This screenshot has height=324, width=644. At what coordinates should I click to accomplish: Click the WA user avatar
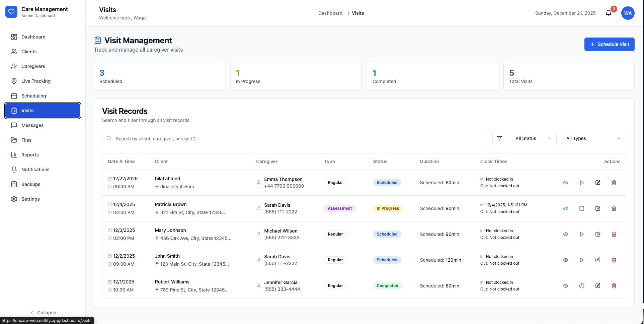628,13
